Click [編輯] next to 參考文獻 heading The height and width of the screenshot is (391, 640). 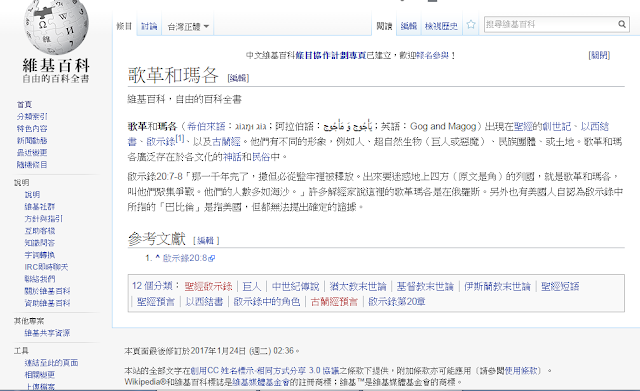coord(206,240)
